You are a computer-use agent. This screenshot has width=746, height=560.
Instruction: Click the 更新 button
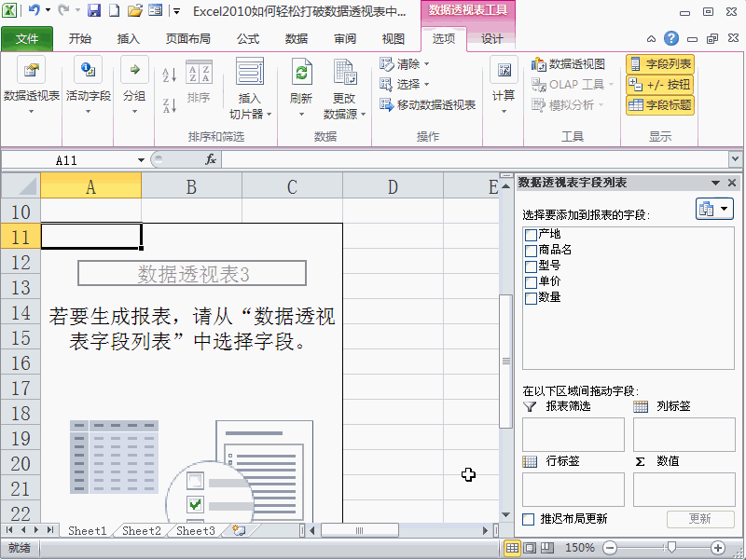[700, 519]
